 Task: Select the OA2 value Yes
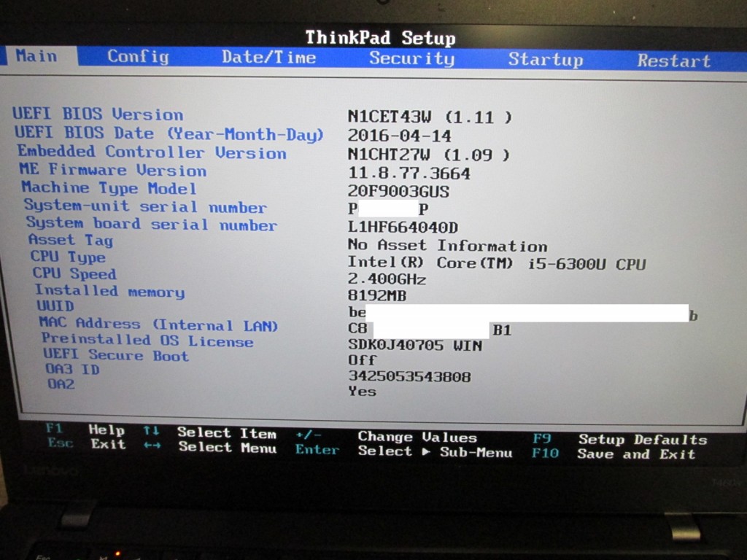click(362, 392)
